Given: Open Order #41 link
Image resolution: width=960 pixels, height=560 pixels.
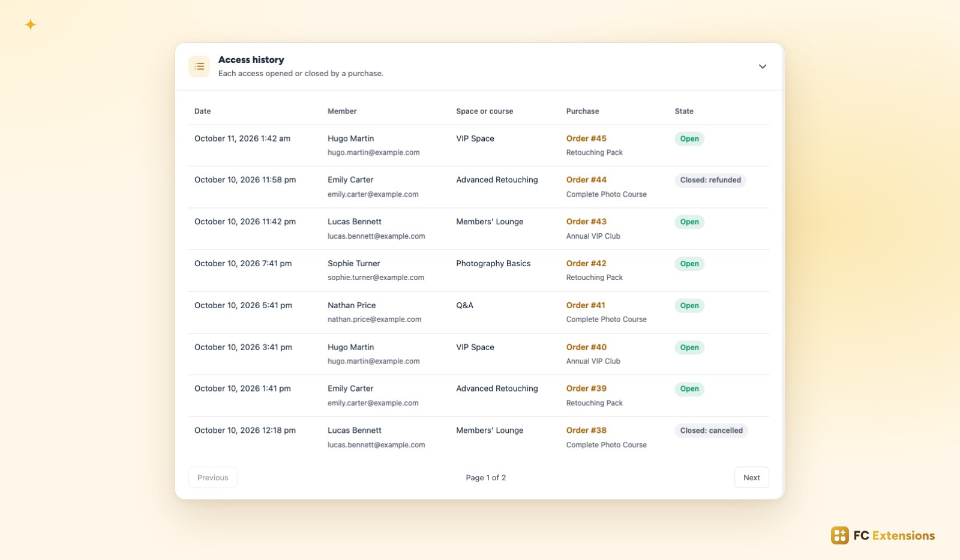Looking at the screenshot, I should click(x=586, y=305).
